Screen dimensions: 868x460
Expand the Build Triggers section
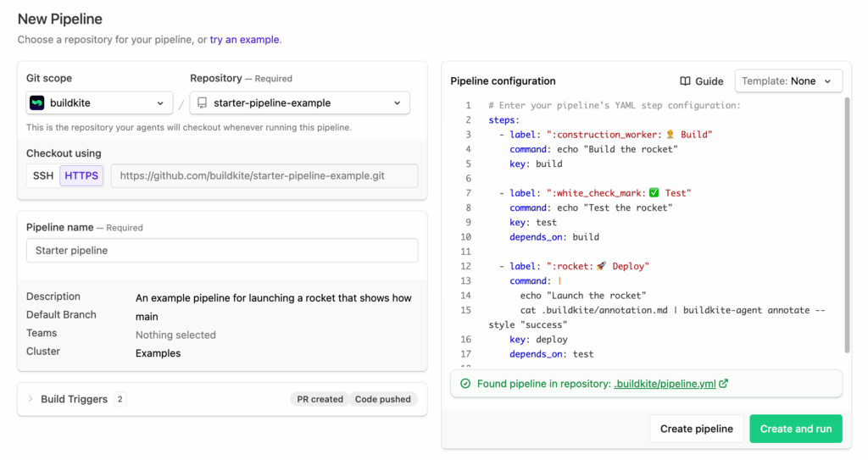tap(31, 398)
